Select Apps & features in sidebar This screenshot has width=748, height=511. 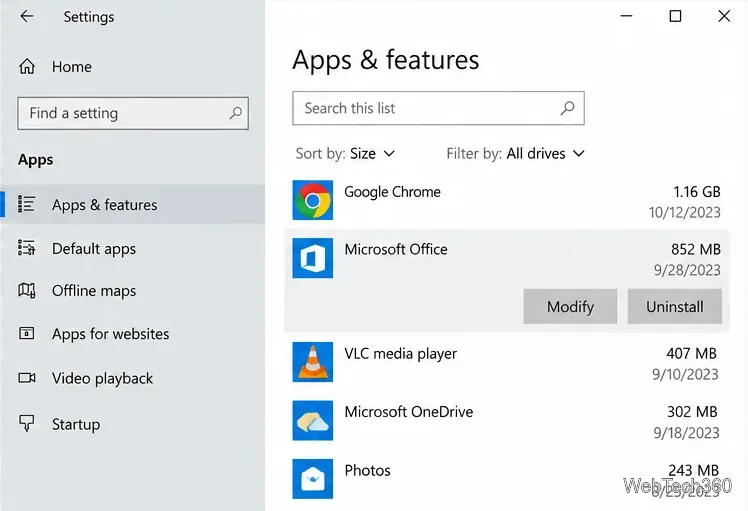[132, 204]
